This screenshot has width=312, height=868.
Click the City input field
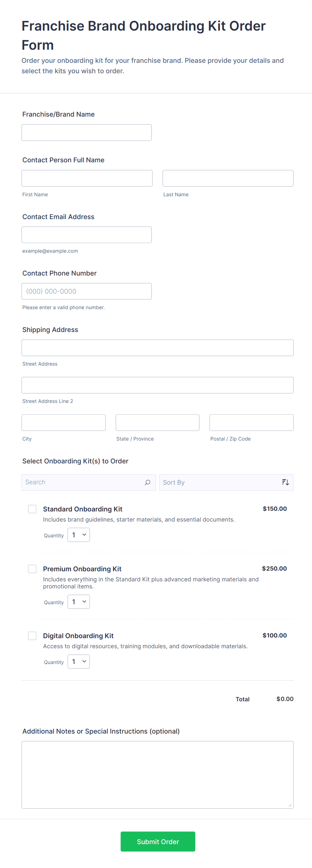(63, 422)
